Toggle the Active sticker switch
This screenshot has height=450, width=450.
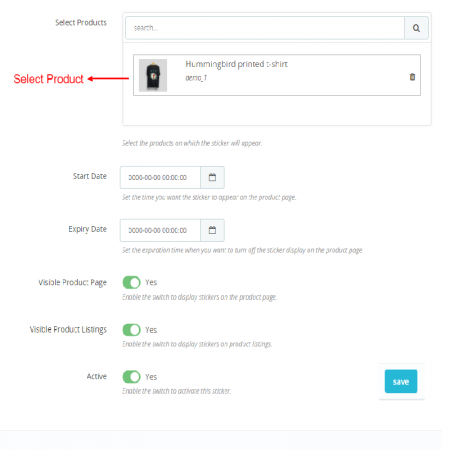[x=131, y=377]
